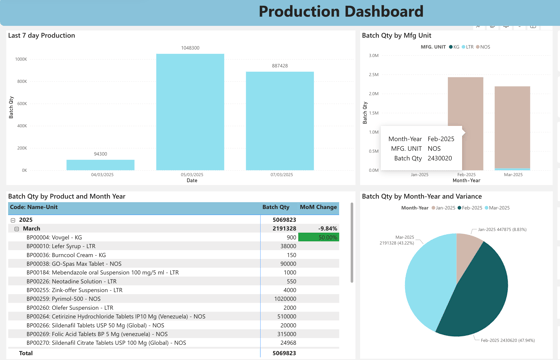Collapse the March month row

[x=16, y=229]
